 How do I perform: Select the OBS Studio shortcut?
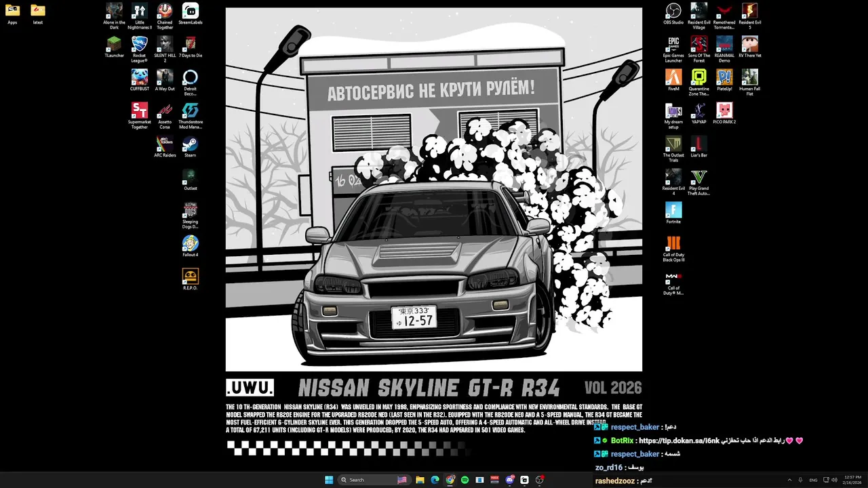[x=673, y=14]
